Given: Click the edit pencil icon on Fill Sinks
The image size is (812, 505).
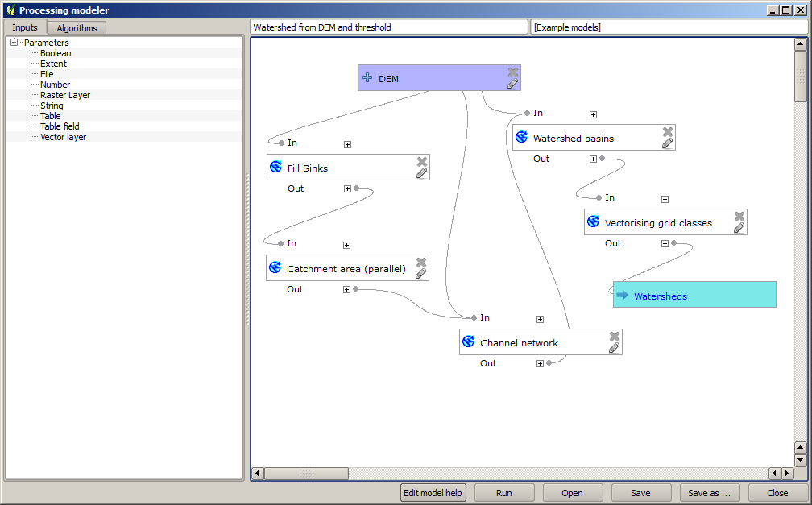Looking at the screenshot, I should pos(421,173).
